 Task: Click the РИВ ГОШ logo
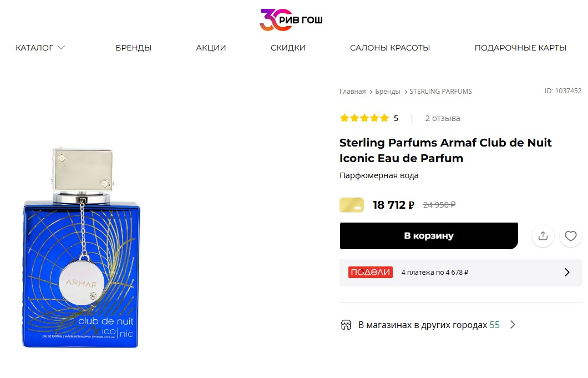pos(291,19)
